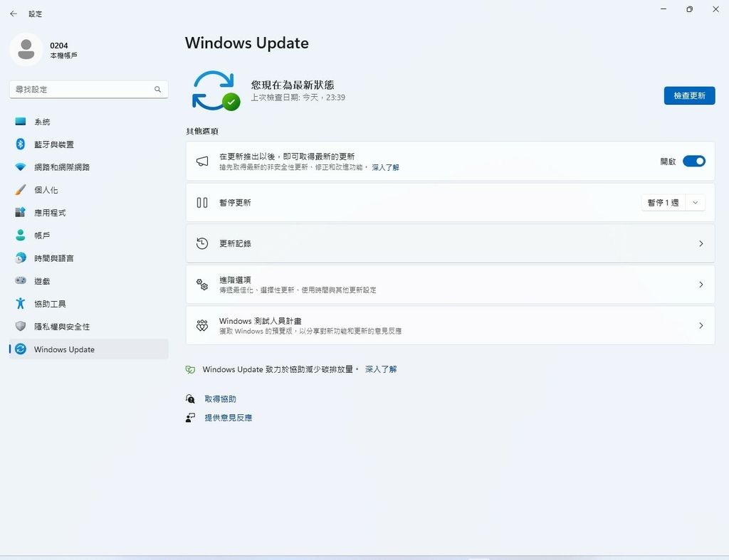Click the person icon for 帳戶
The height and width of the screenshot is (560, 729).
(x=21, y=235)
